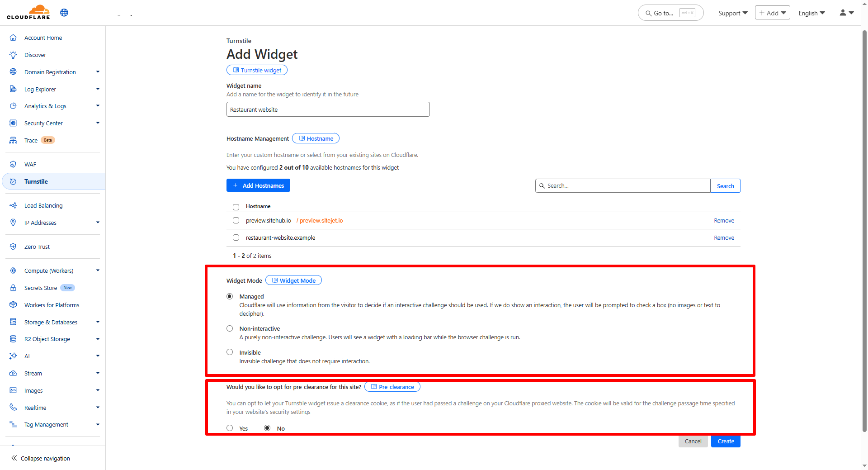
Task: Click the WAF shield icon
Action: [x=13, y=164]
